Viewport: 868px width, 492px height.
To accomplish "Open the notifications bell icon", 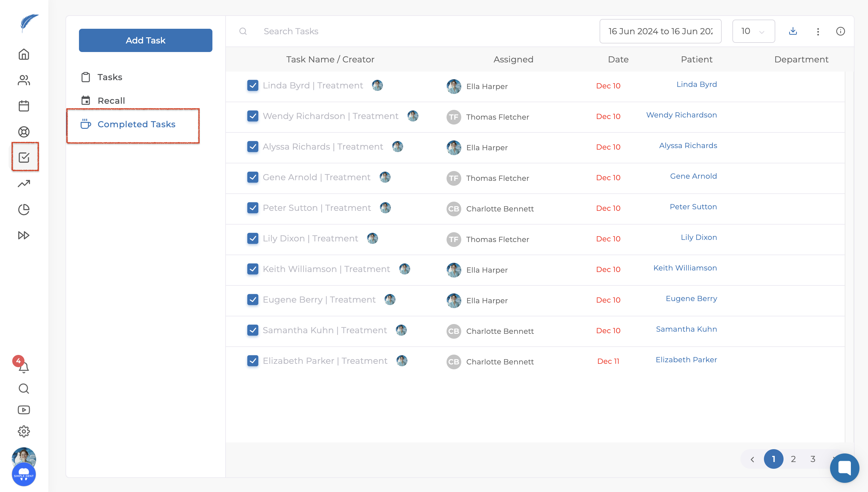I will (24, 367).
